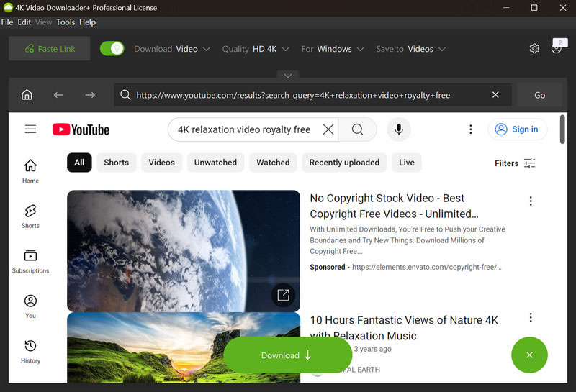The image size is (576, 392).
Task: Toggle the green Smart Mode switch
Action: (112, 48)
